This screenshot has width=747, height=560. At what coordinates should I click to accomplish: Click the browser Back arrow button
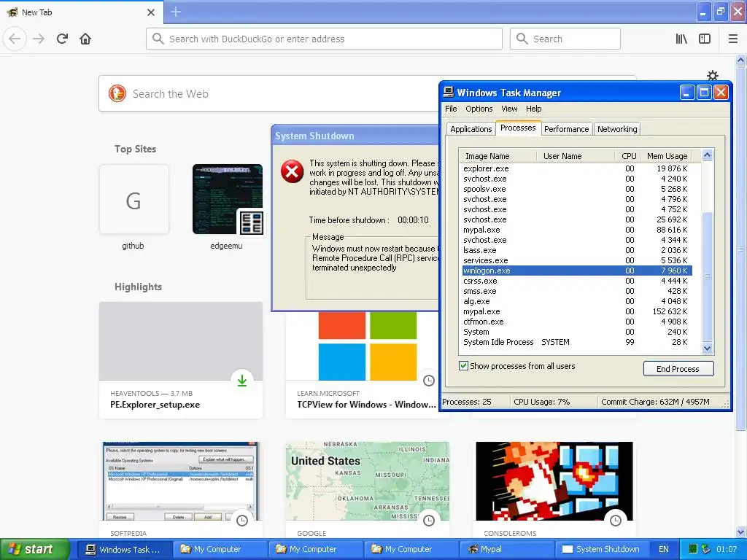click(x=15, y=39)
